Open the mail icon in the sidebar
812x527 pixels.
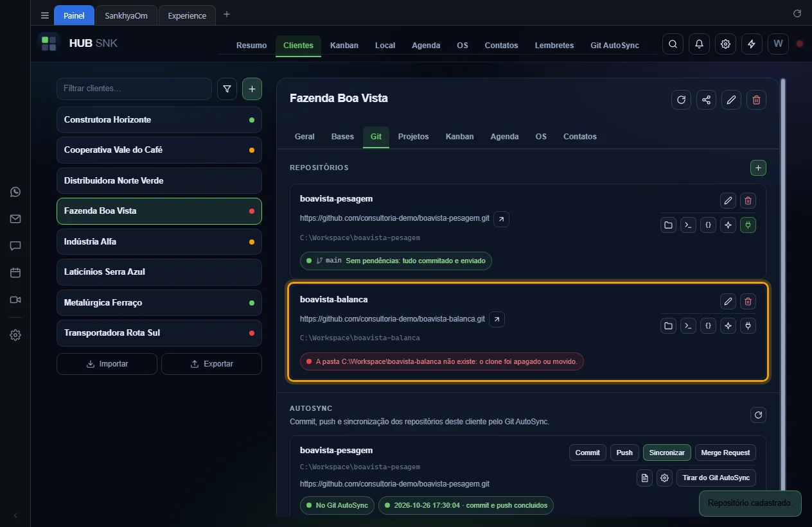tap(15, 219)
